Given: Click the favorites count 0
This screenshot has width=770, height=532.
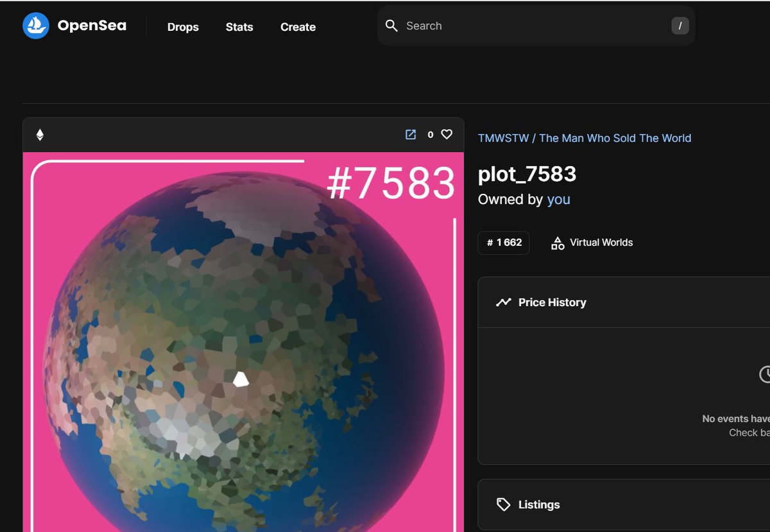Looking at the screenshot, I should (431, 135).
